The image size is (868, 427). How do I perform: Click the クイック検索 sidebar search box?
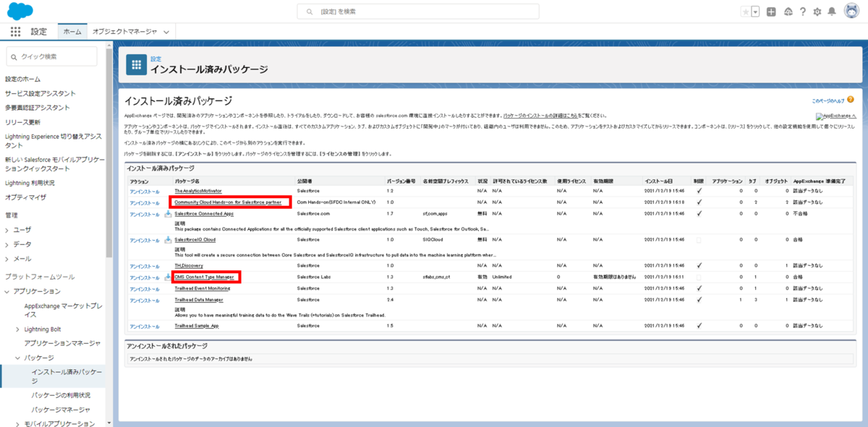[x=51, y=56]
